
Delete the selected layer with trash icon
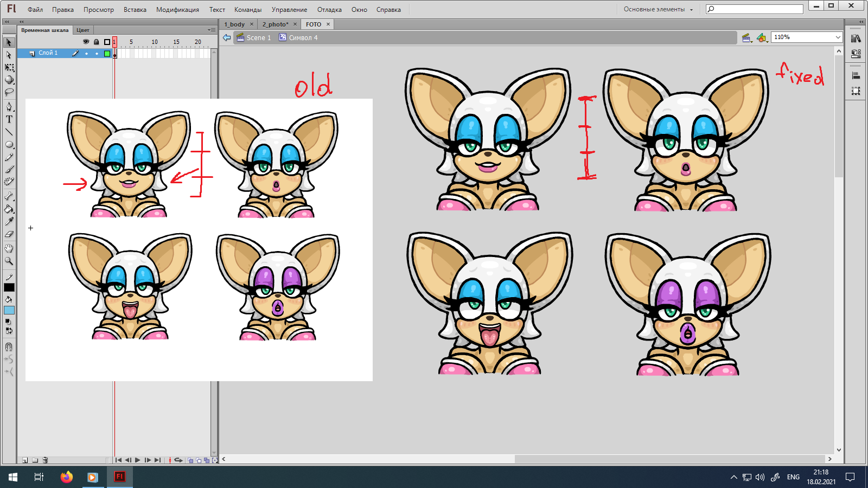click(x=46, y=460)
